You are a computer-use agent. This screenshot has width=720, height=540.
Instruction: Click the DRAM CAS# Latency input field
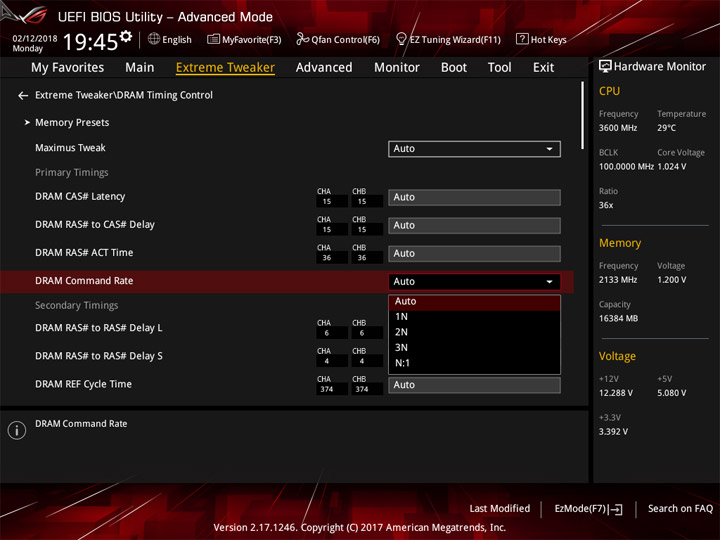[474, 197]
